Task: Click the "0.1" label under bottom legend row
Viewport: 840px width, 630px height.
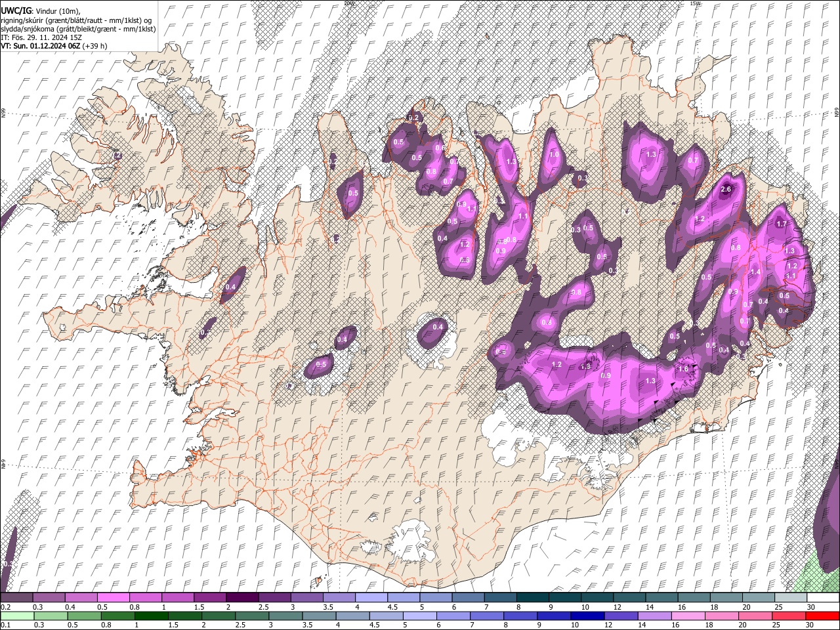Action: 5,625
